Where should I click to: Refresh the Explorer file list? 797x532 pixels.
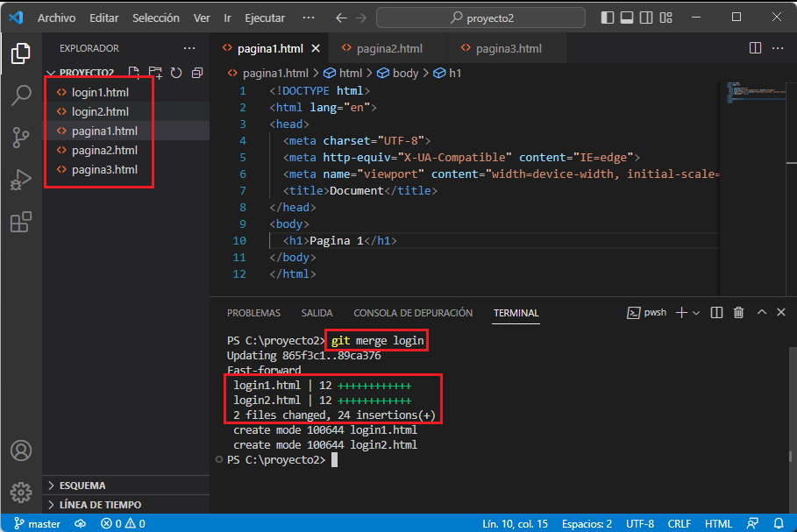pos(176,73)
